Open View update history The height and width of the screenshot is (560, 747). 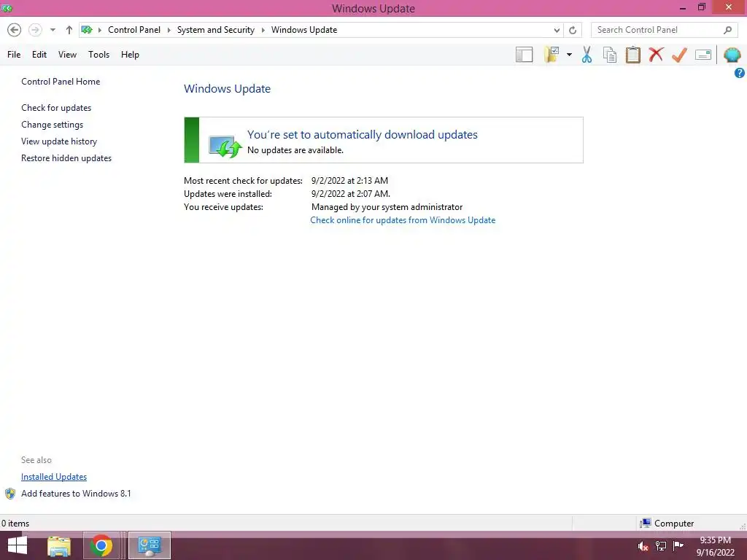point(59,141)
